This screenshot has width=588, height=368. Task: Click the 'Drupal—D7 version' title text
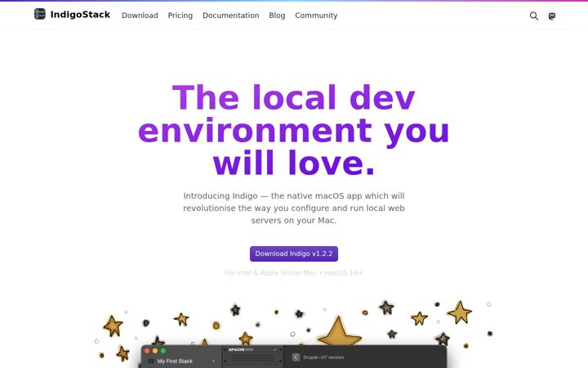[x=323, y=357]
